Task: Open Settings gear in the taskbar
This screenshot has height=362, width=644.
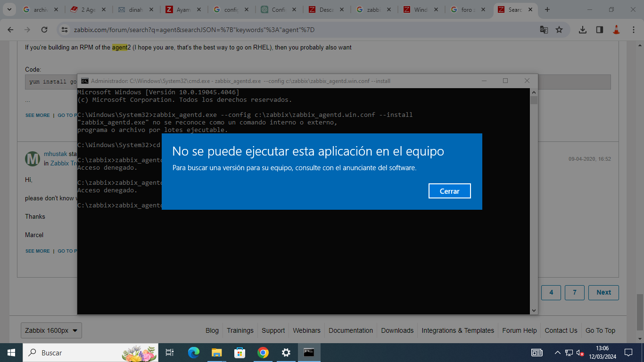Action: 286,353
